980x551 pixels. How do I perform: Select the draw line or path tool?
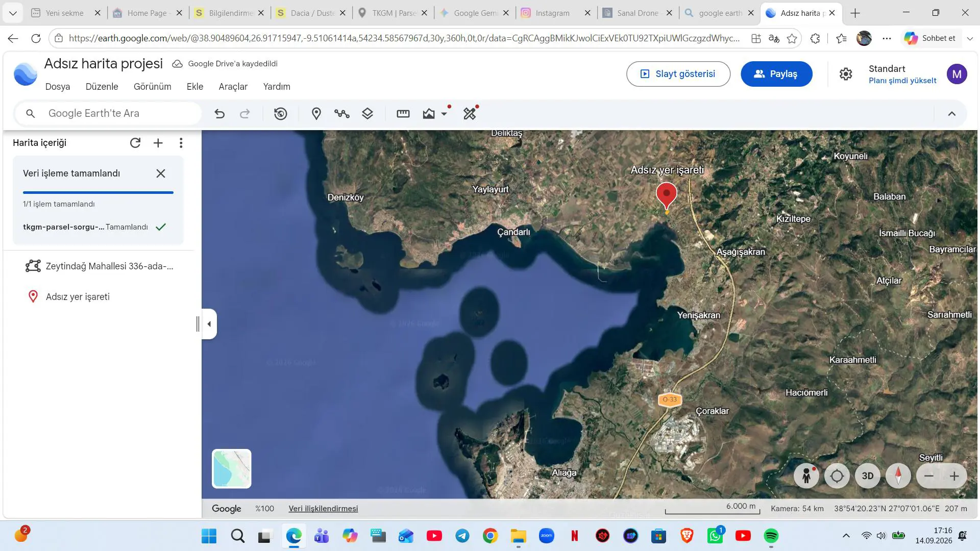coord(342,114)
